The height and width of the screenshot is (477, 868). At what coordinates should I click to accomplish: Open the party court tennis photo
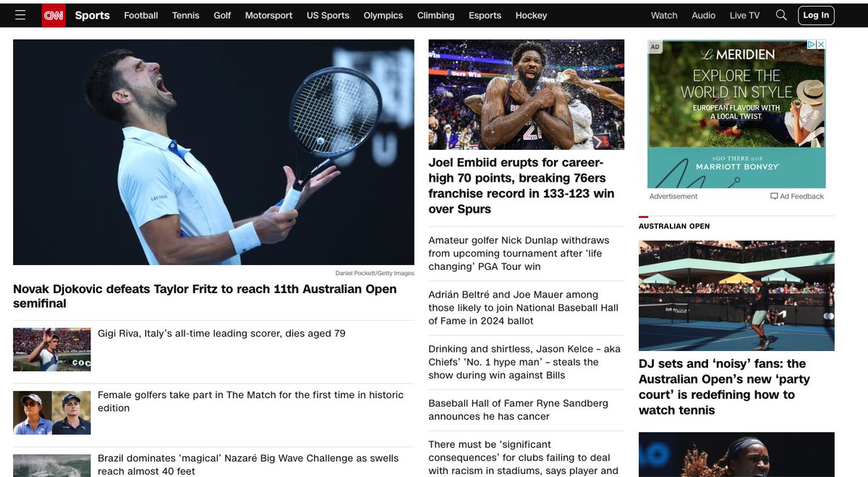[736, 295]
